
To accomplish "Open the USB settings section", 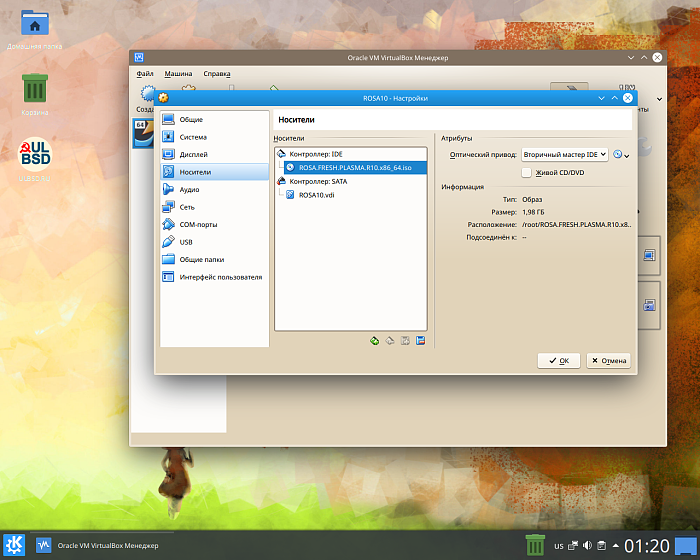I will pyautogui.click(x=214, y=242).
